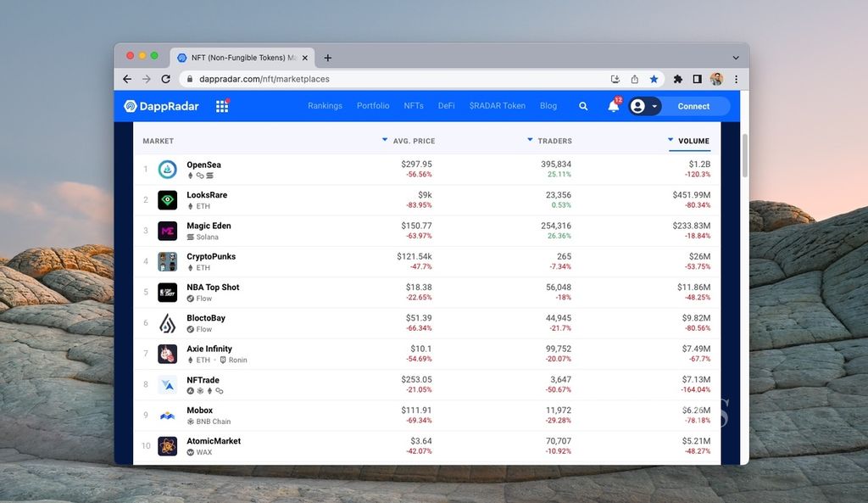Open the NFTs menu item
This screenshot has height=503, width=868.
click(x=414, y=106)
